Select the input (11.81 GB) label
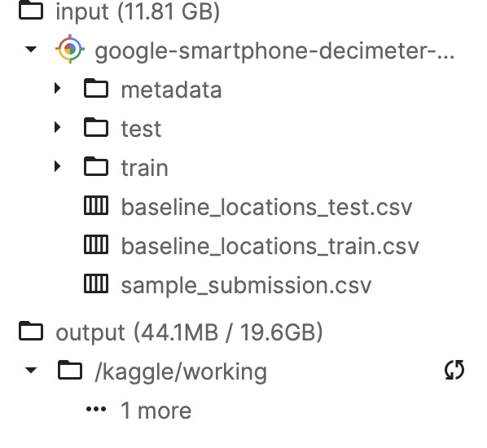The height and width of the screenshot is (448, 487). 138,11
